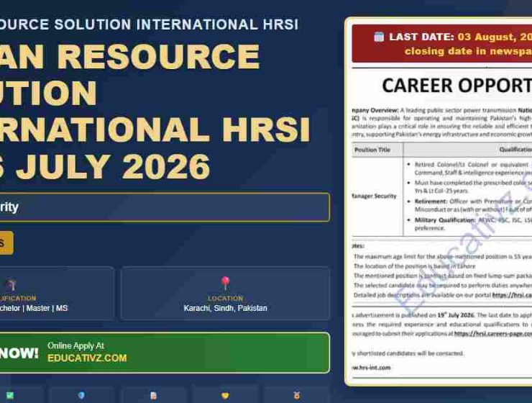Viewport: 532px width, 403px height.
Task: Click the '19th July 2026' publication date
Action: [456, 315]
